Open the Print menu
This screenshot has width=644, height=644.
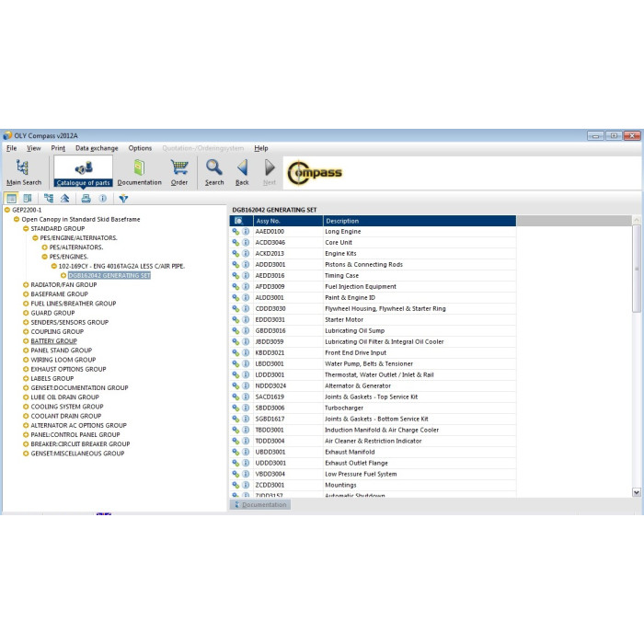pyautogui.click(x=58, y=148)
